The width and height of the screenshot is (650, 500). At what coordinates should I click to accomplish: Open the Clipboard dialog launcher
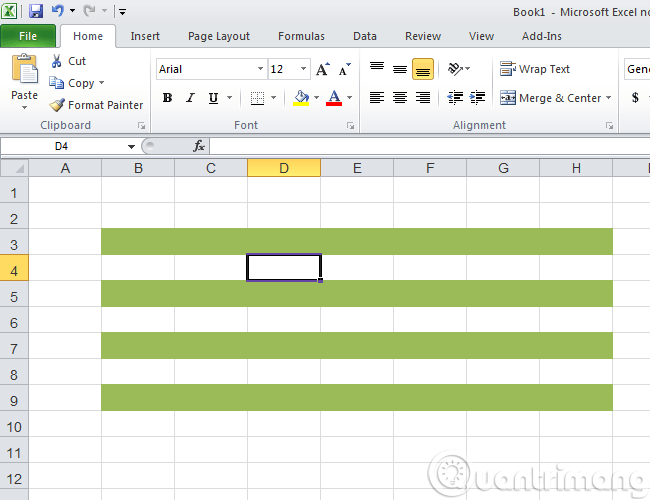[142, 125]
